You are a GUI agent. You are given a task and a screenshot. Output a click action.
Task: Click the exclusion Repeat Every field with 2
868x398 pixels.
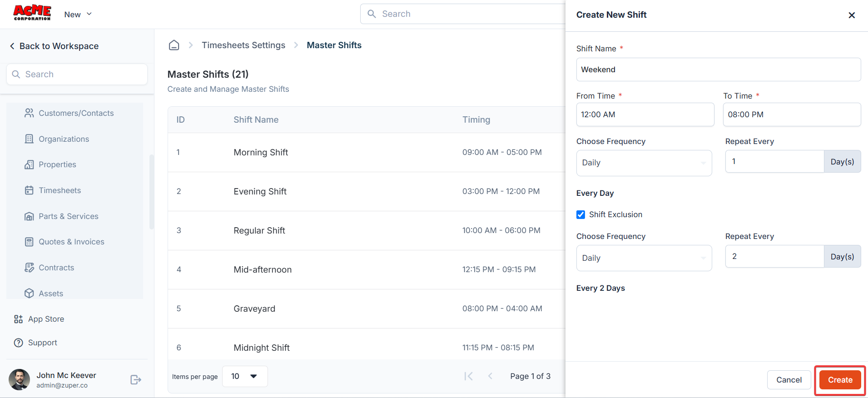click(x=774, y=256)
